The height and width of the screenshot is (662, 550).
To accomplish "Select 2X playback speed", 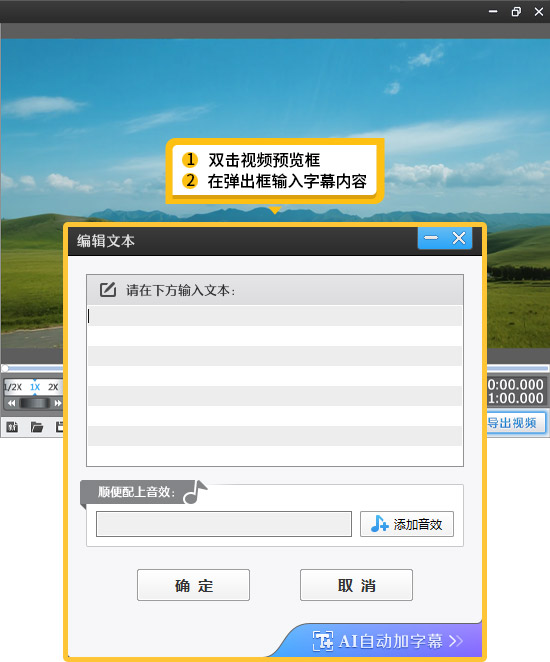I will click(53, 387).
